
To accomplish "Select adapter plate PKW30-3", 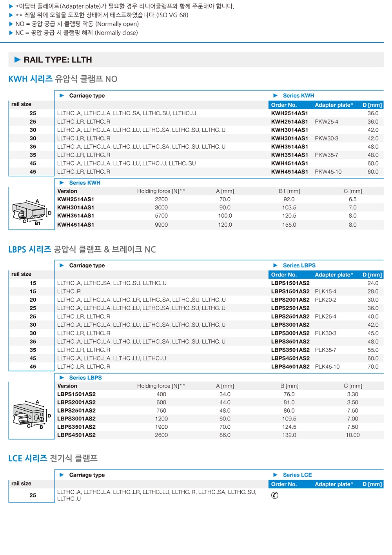I will tap(327, 138).
